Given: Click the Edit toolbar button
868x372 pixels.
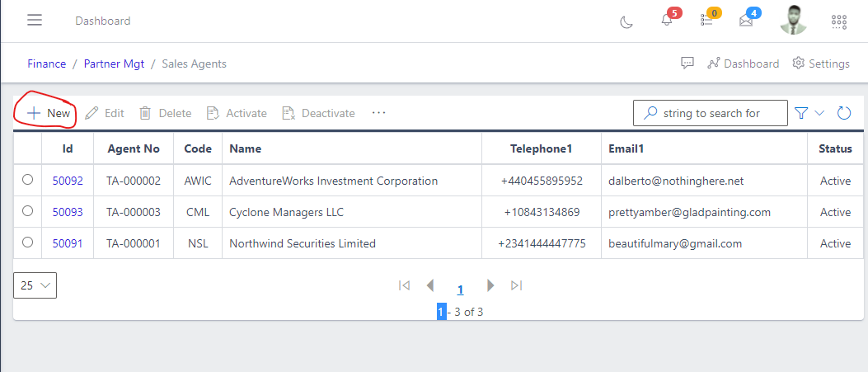Looking at the screenshot, I should tap(105, 113).
